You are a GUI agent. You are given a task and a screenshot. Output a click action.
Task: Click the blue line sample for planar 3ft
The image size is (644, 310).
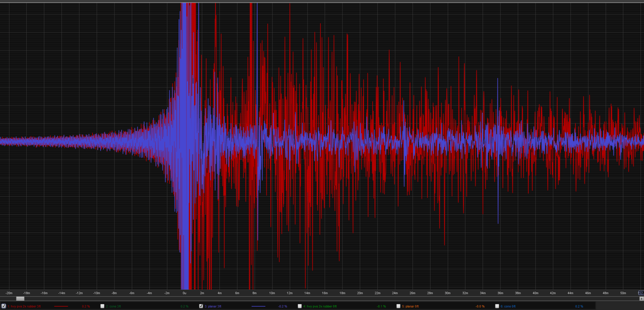coord(258,306)
